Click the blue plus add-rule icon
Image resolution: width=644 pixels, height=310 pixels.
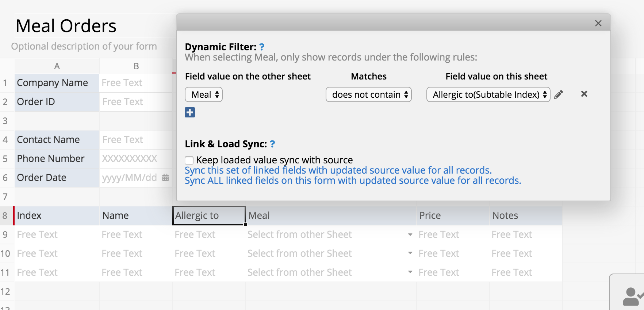[190, 112]
